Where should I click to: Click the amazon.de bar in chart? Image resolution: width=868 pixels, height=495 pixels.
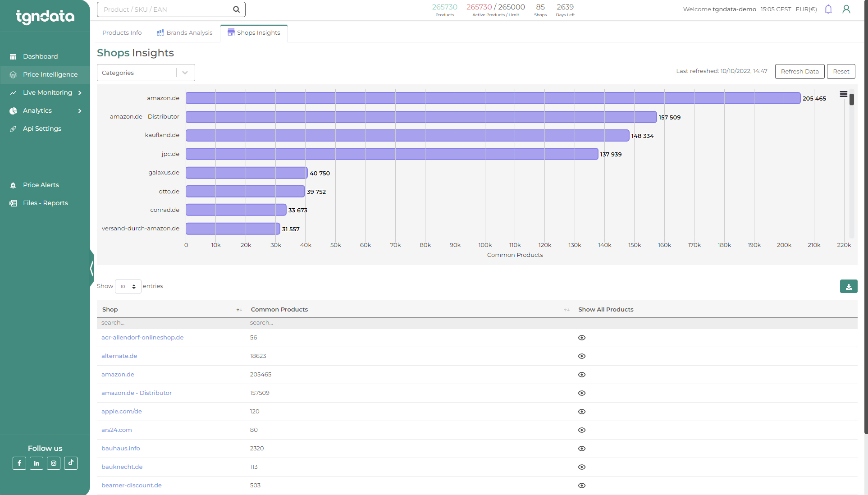pos(493,98)
